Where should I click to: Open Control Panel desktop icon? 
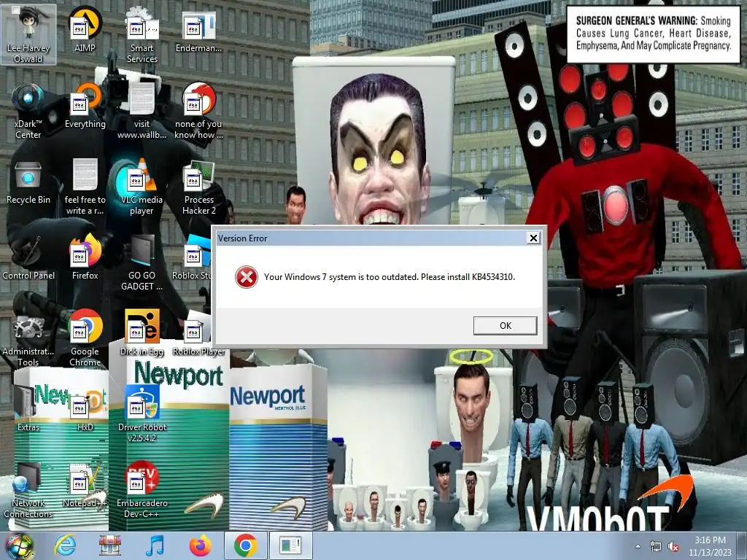(x=28, y=257)
